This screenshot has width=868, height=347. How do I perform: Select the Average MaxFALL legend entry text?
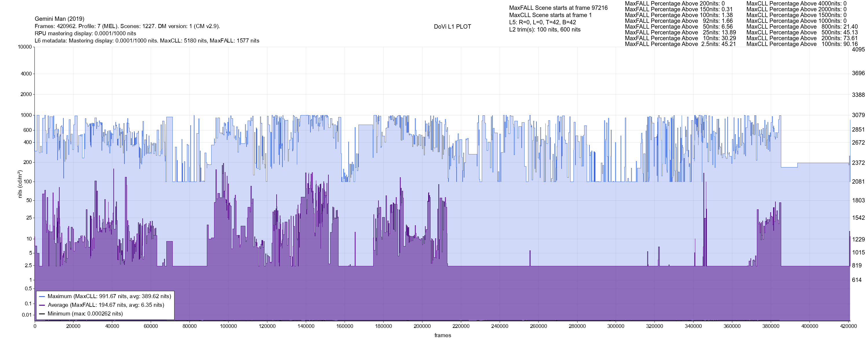pyautogui.click(x=106, y=305)
